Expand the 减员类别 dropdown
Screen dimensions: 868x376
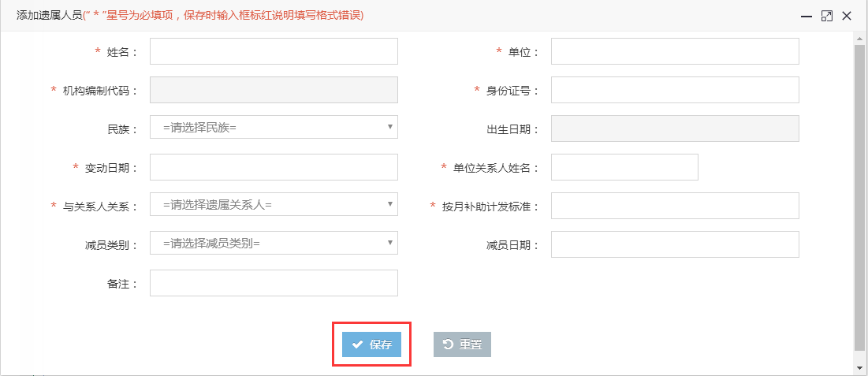[x=274, y=243]
